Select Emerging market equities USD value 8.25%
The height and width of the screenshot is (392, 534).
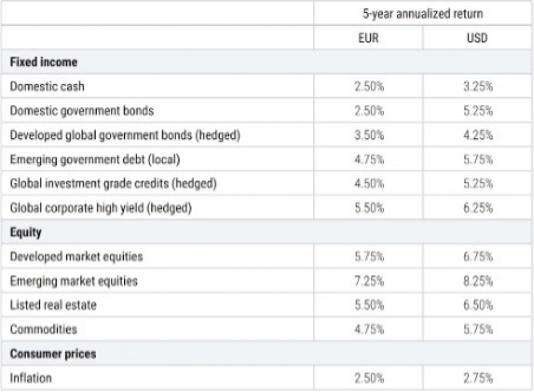(x=478, y=281)
